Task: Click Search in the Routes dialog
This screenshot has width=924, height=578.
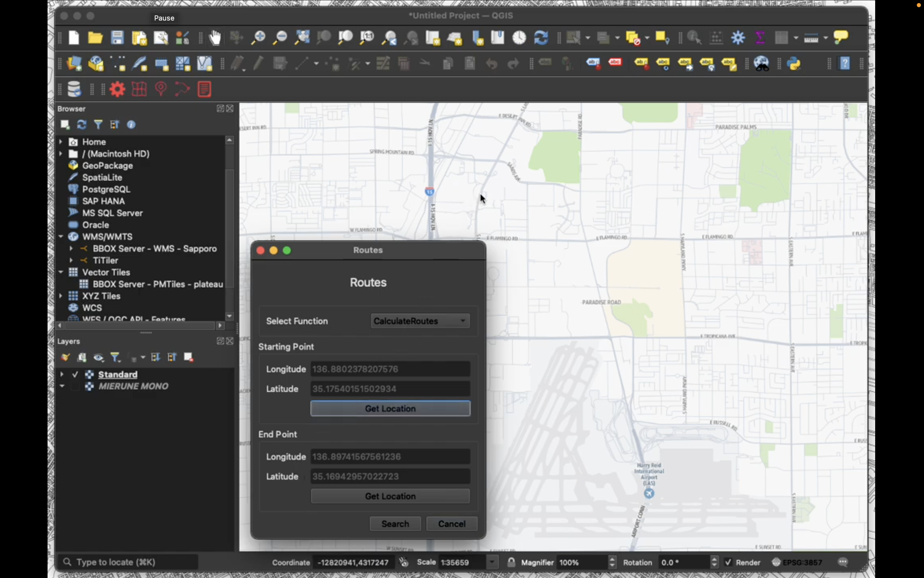Action: pyautogui.click(x=395, y=523)
